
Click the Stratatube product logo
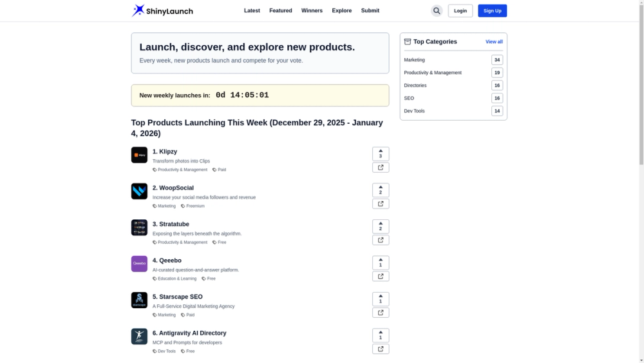pyautogui.click(x=139, y=228)
